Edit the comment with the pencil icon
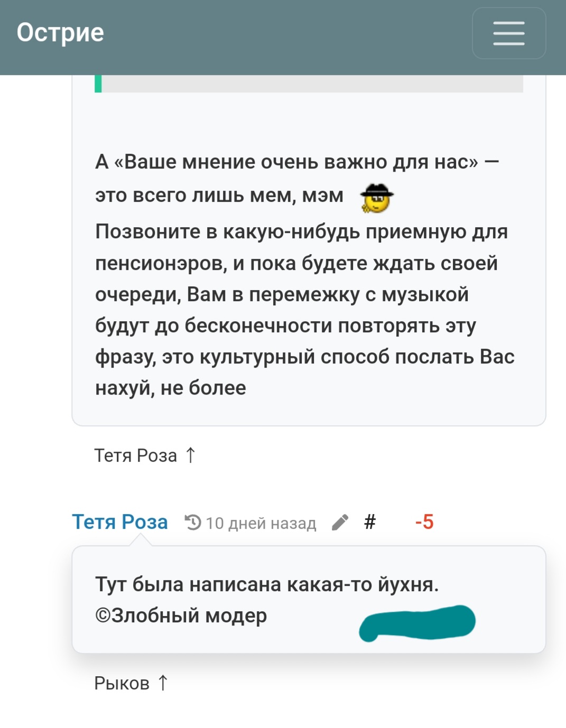This screenshot has height=728, width=566. point(340,522)
